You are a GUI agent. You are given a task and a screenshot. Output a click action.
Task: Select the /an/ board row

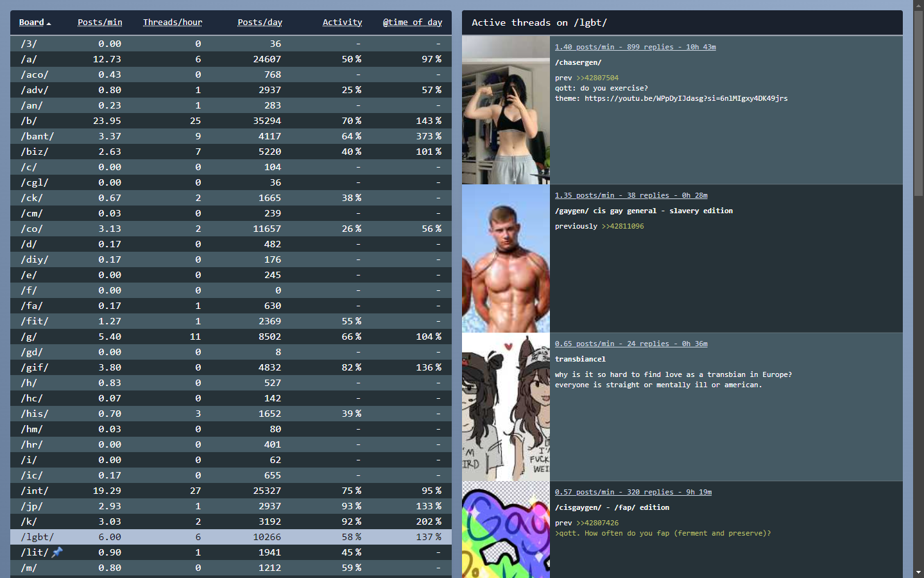[231, 105]
